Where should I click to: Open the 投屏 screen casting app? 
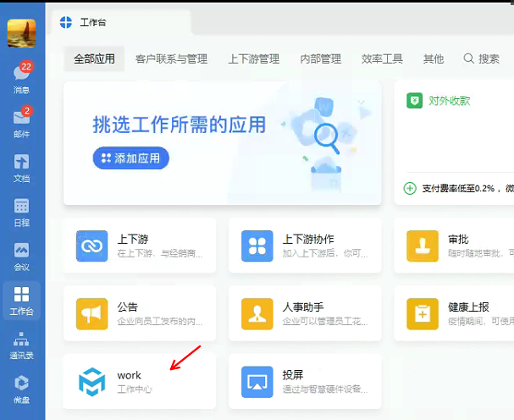click(x=256, y=382)
